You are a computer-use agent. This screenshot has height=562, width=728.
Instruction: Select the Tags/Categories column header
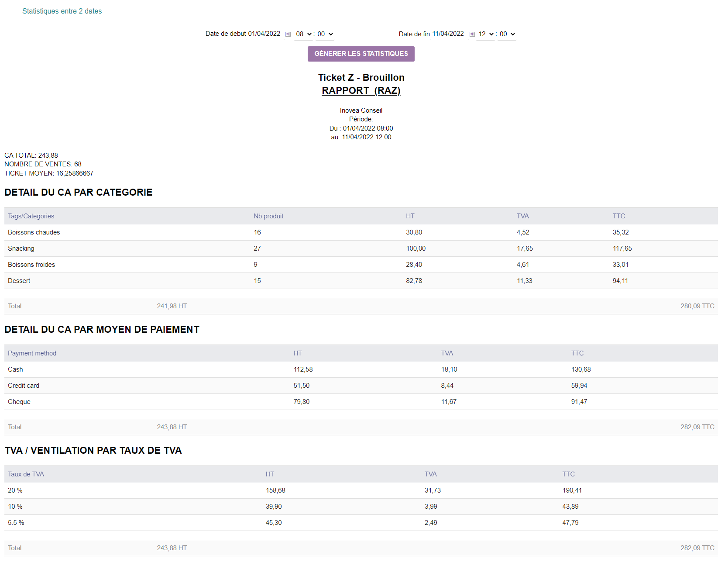[x=31, y=216]
